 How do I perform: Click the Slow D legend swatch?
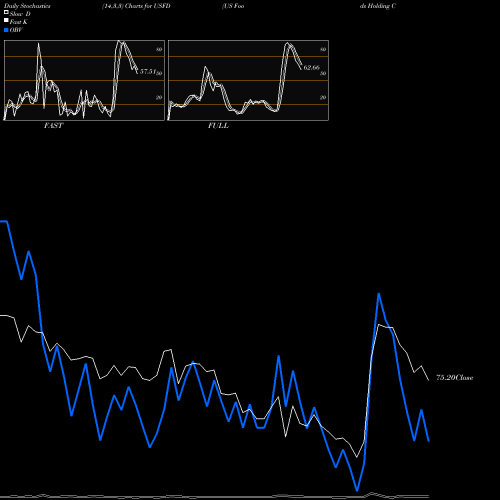6,12
